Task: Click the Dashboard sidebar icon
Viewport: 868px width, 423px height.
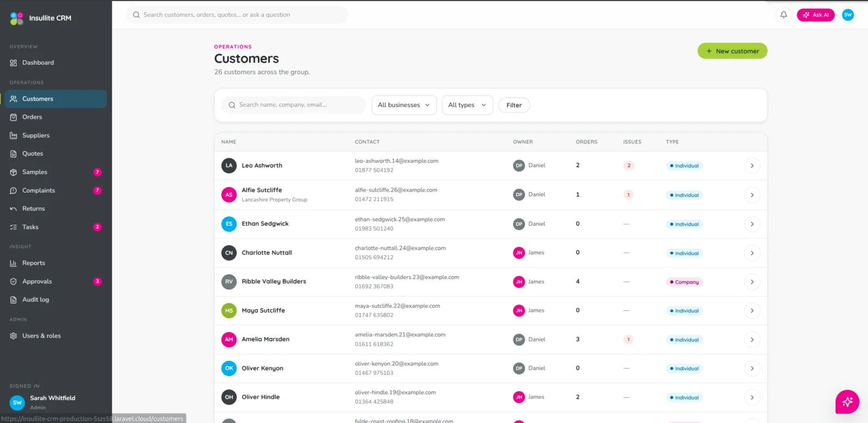Action: point(14,63)
